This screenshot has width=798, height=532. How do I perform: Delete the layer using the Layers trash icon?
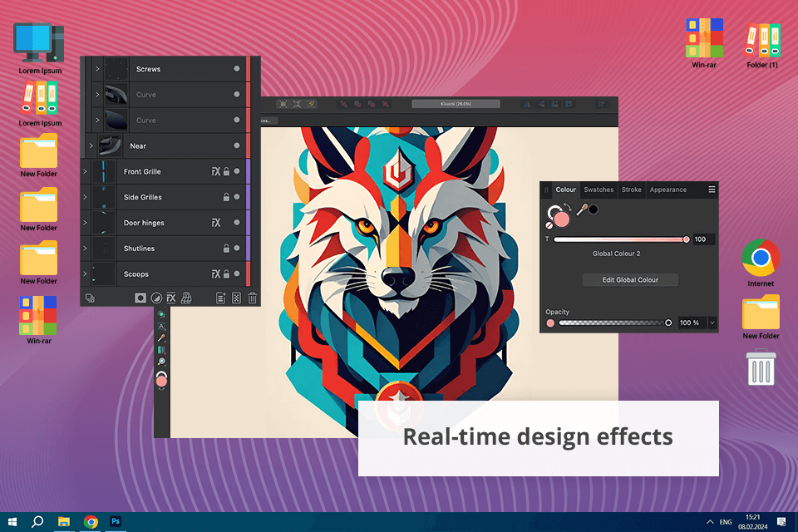[x=253, y=298]
